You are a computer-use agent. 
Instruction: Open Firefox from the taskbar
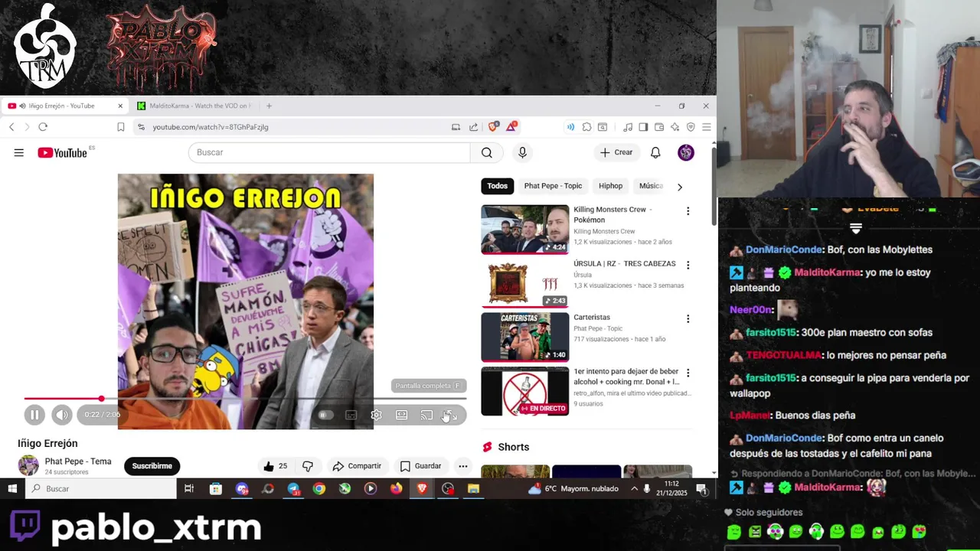click(396, 488)
